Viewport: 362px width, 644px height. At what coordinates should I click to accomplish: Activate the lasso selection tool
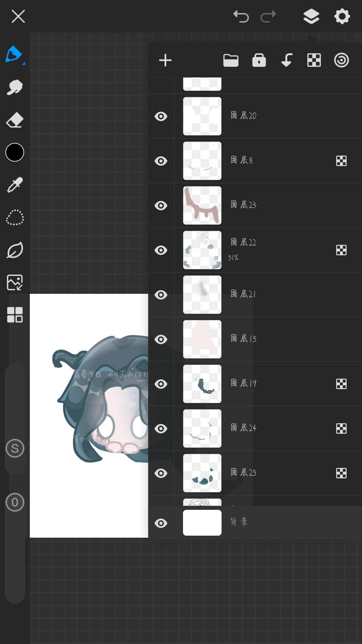pos(15,217)
